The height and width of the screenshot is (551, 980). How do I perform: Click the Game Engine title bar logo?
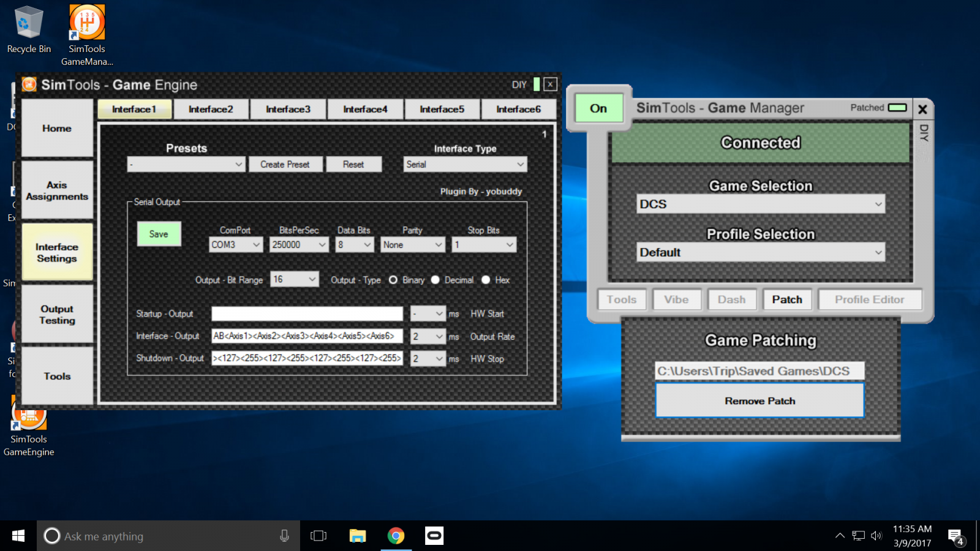29,84
